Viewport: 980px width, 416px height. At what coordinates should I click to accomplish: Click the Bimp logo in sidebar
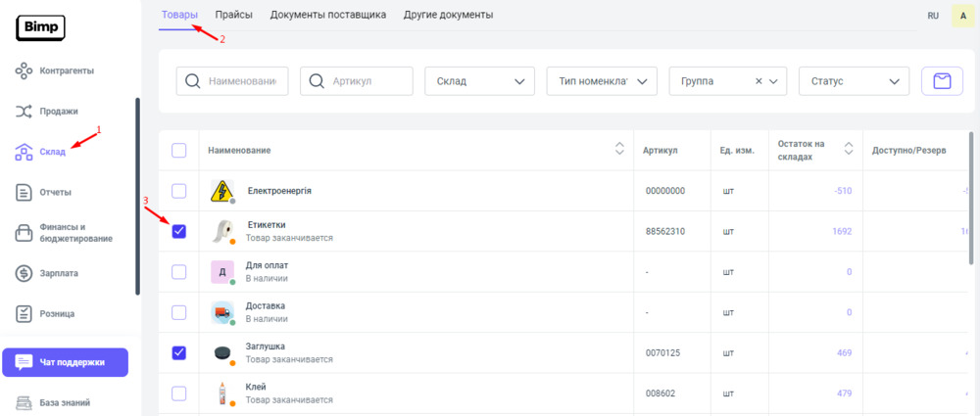(x=40, y=28)
